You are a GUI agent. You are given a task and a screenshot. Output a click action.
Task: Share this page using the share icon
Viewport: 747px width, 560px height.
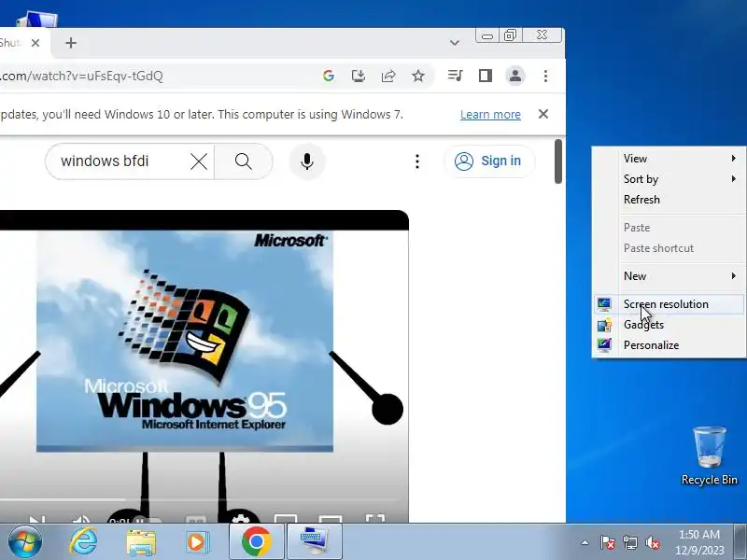click(x=388, y=76)
